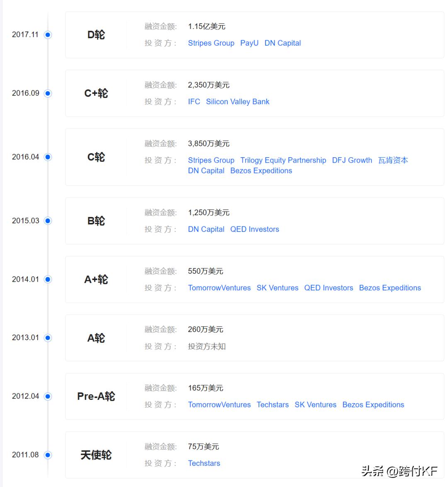448x487 pixels.
Task: Click the PayU investor link
Action: 249,43
